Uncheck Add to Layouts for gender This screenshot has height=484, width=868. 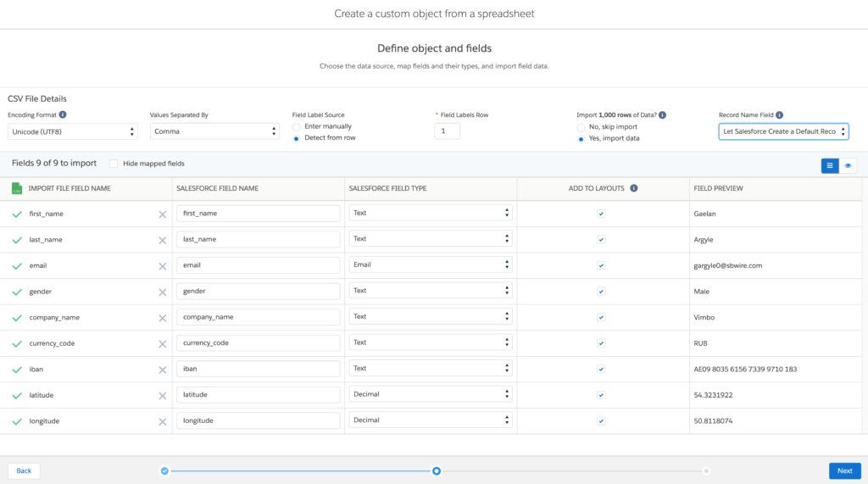click(x=601, y=292)
